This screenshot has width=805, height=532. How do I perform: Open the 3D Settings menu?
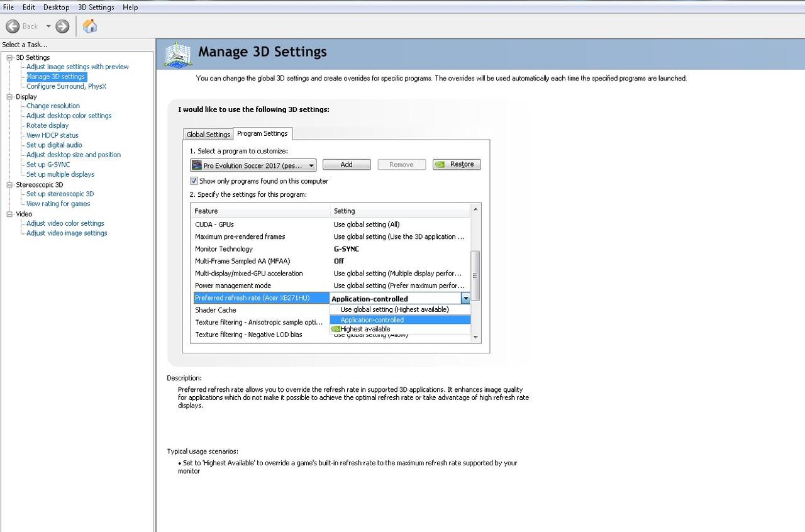96,8
